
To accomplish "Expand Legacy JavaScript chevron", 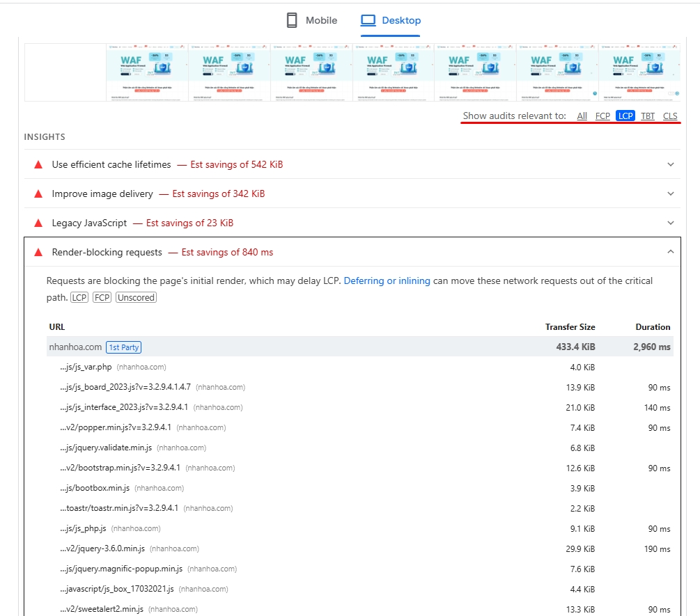I will pos(671,223).
